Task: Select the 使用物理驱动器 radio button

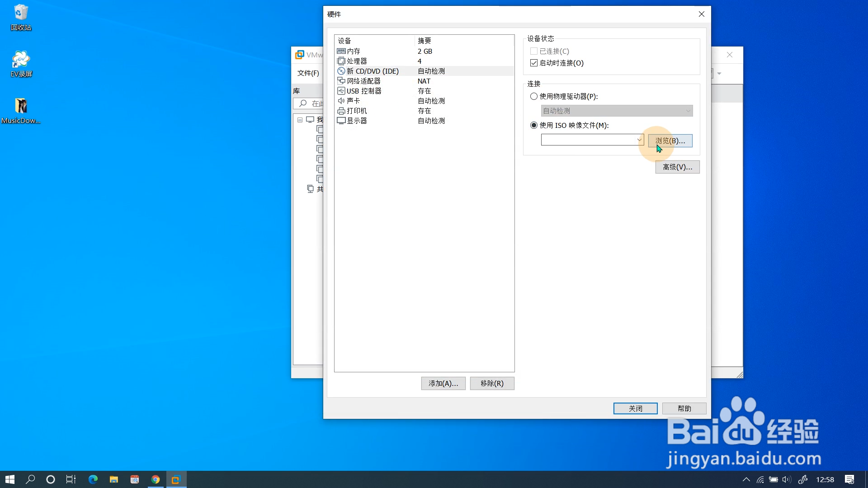Action: [x=534, y=96]
